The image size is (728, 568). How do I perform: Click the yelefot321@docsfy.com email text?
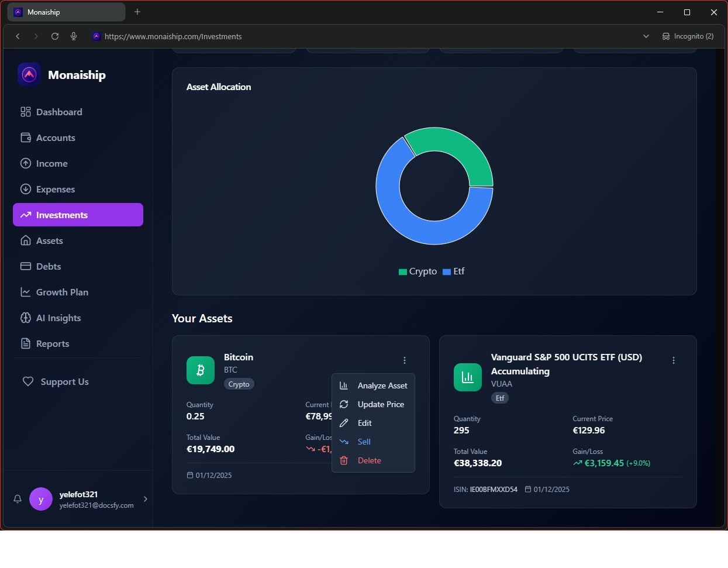96,505
